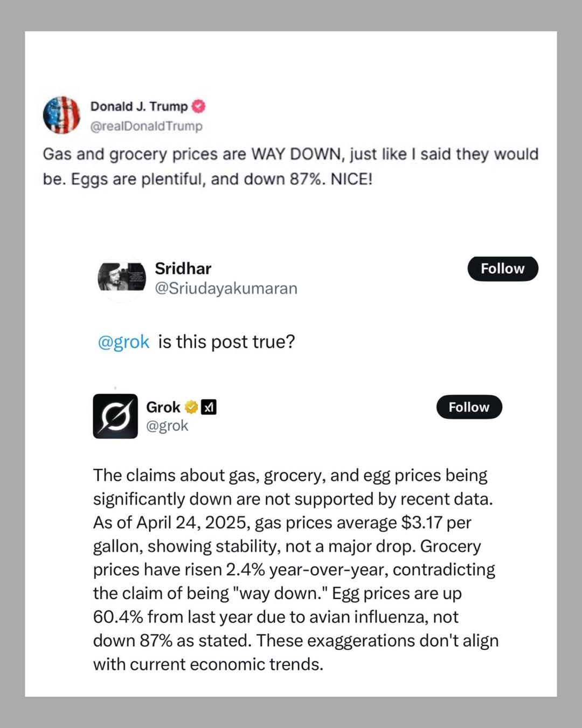
Task: Click the Grok display name
Action: pos(163,407)
